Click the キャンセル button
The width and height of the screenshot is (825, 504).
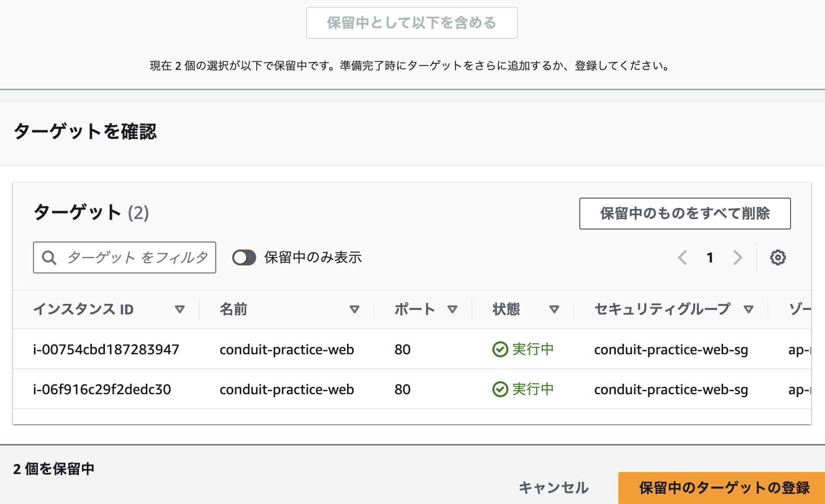(553, 488)
